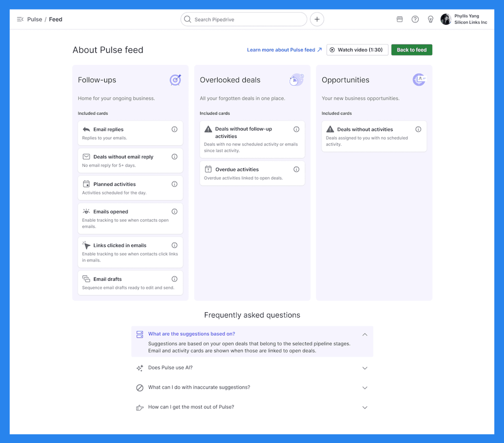504x443 pixels.
Task: Collapse the sidebar menu icon
Action: click(20, 19)
